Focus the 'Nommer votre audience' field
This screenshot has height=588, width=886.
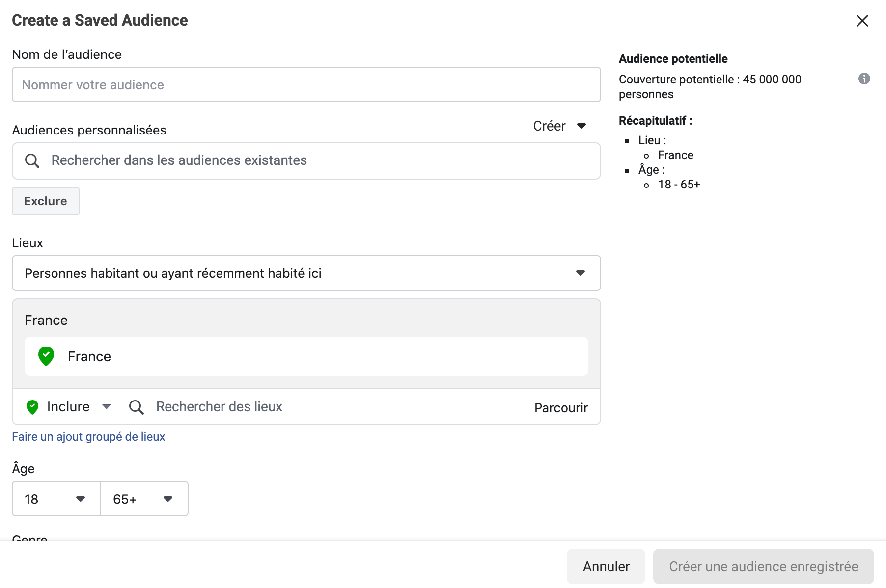click(306, 84)
